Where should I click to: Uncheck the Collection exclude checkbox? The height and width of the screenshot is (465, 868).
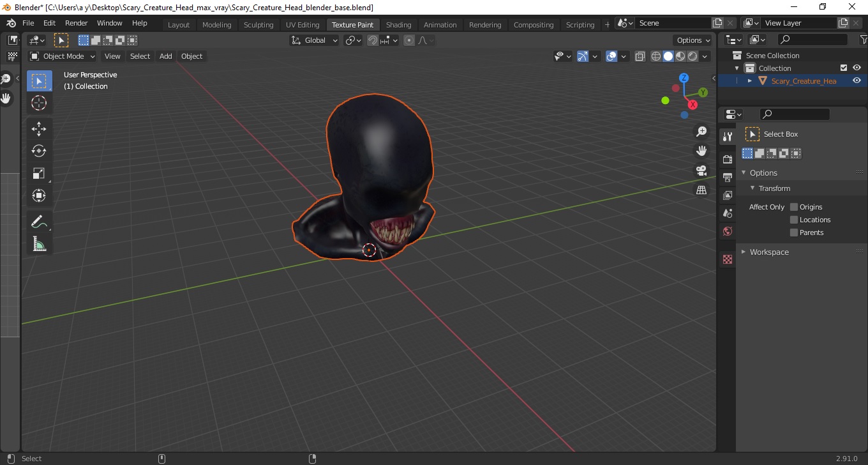[844, 68]
